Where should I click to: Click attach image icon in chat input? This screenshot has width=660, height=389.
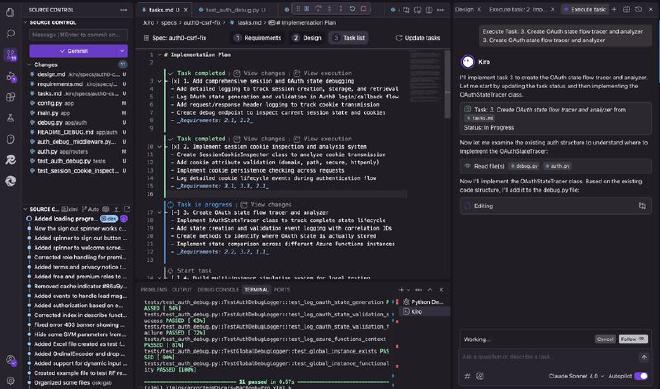(x=479, y=376)
